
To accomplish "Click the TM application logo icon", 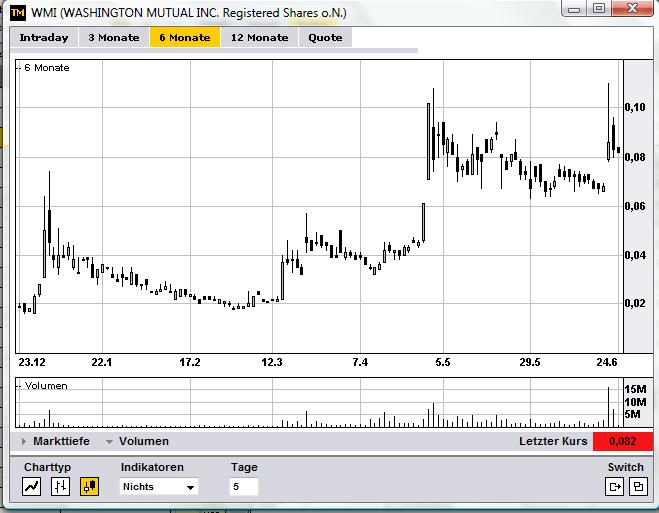I will tap(18, 13).
